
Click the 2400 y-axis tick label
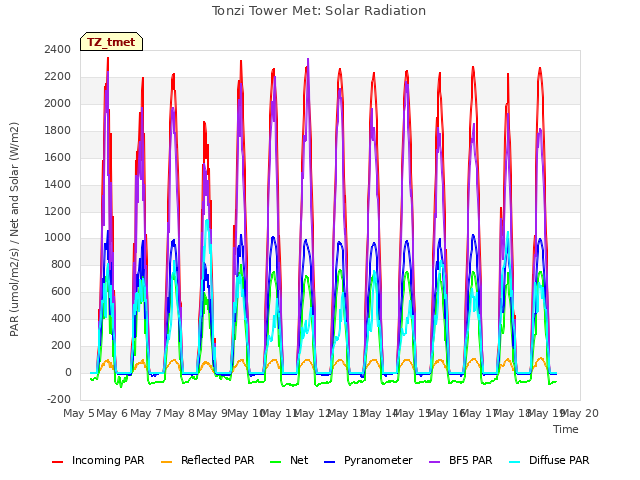click(x=58, y=49)
